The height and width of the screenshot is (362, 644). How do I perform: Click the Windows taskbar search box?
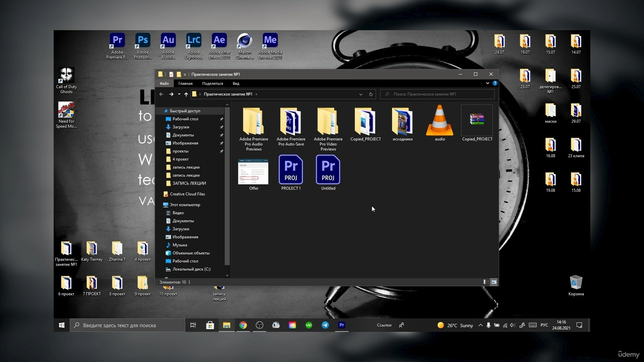coord(127,325)
